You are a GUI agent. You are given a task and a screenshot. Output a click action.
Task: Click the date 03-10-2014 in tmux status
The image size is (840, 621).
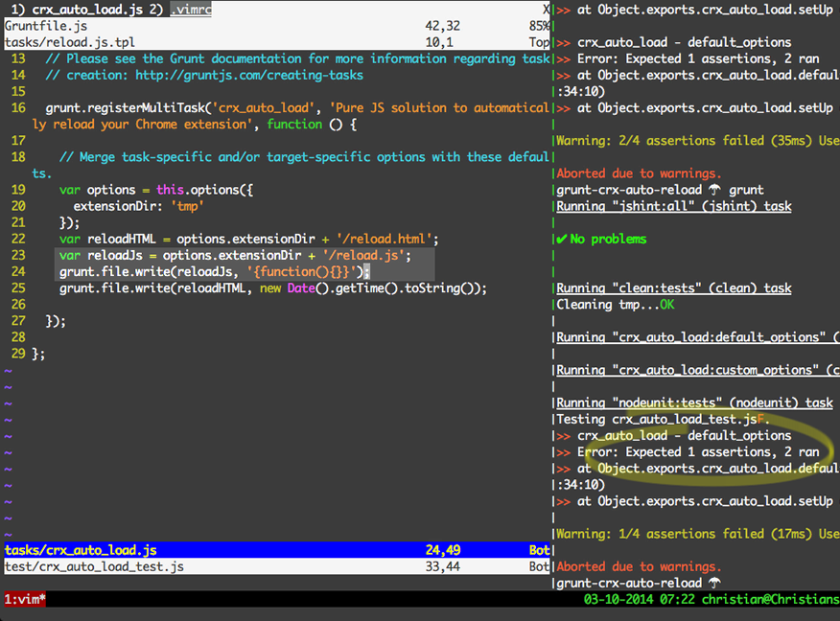pos(618,599)
